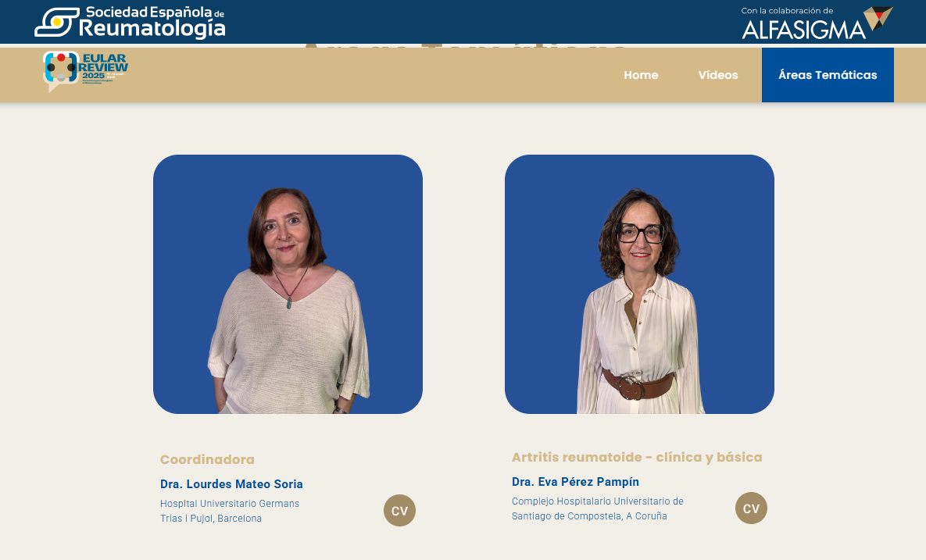Click the photo of Dra. Lourdes Mateo Soria
Viewport: 926px width, 560px height.
[288, 284]
